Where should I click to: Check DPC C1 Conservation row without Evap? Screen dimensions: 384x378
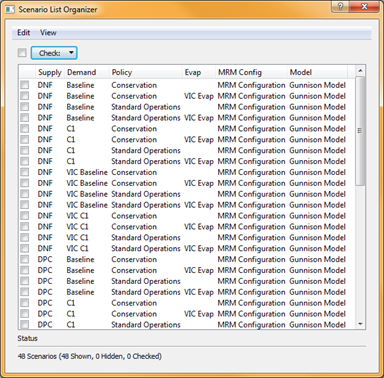[25, 303]
